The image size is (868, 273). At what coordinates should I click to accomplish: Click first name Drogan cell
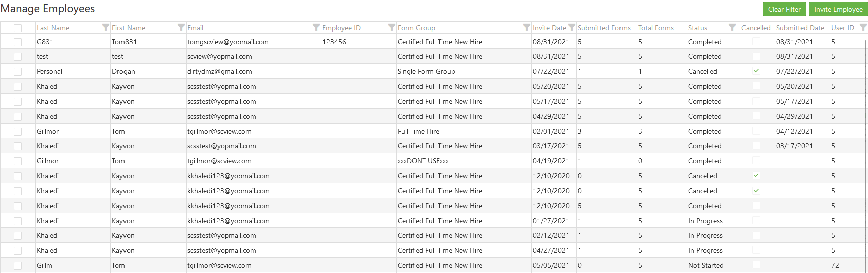coord(123,71)
